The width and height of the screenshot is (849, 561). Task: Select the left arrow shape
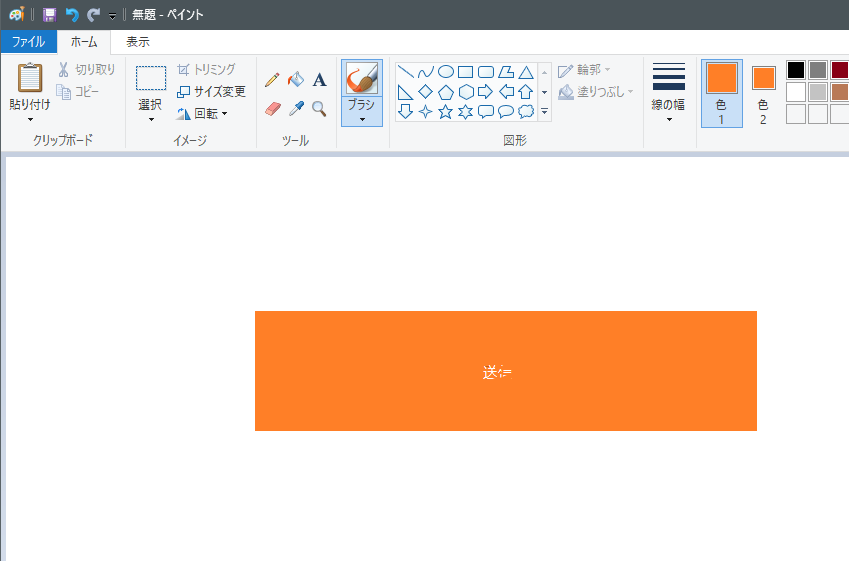point(506,92)
